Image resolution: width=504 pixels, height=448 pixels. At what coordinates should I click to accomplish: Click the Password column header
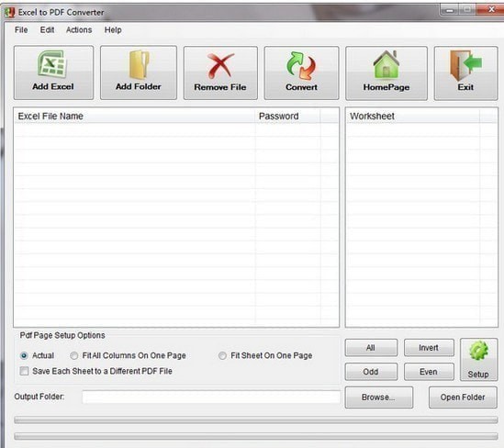pyautogui.click(x=287, y=116)
